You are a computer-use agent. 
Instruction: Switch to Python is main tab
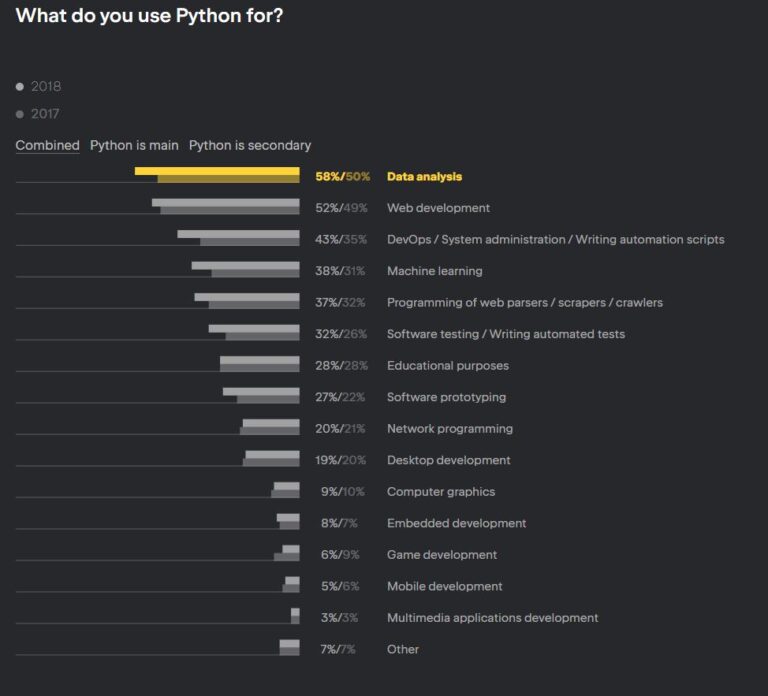134,145
